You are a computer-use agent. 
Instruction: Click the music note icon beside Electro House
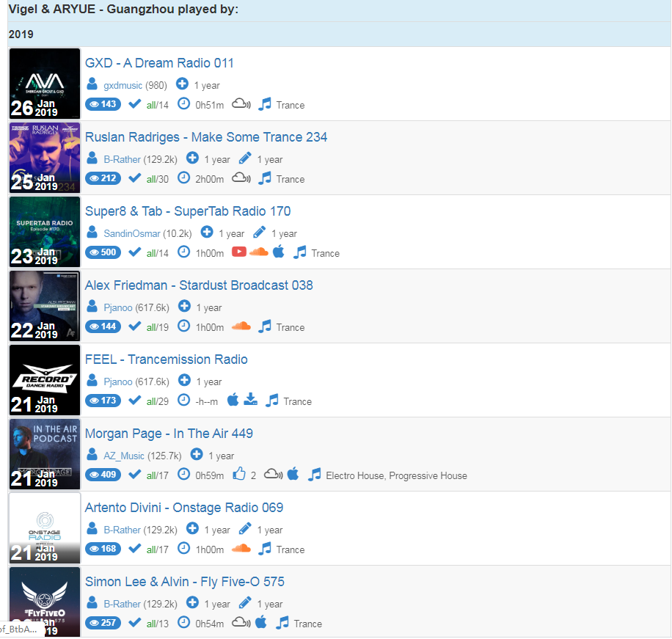pyautogui.click(x=315, y=475)
